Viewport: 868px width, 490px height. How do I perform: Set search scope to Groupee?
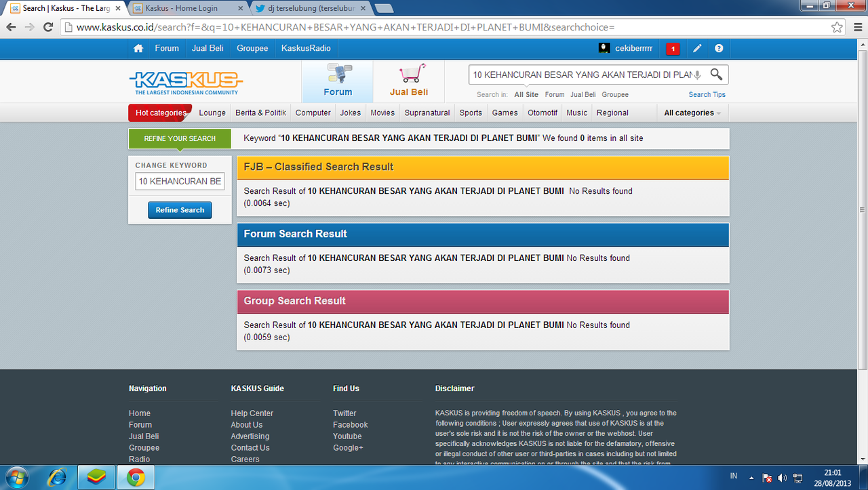pos(615,95)
